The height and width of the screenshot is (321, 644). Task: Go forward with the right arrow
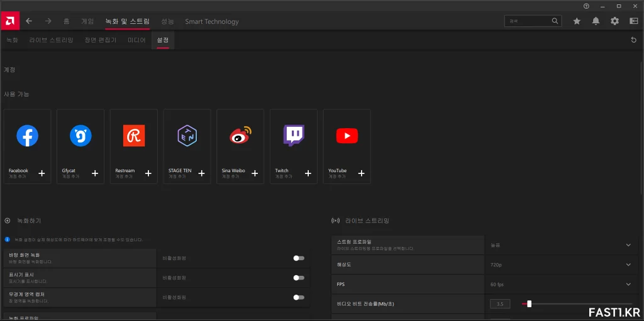click(48, 21)
